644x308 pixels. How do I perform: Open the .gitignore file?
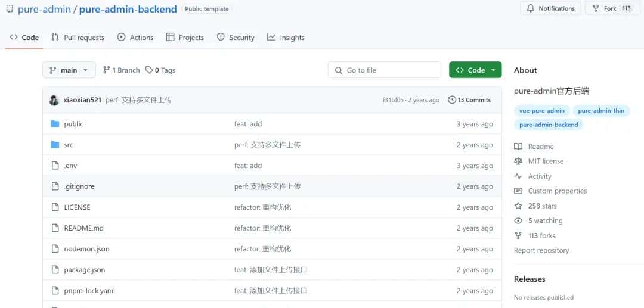(x=79, y=186)
